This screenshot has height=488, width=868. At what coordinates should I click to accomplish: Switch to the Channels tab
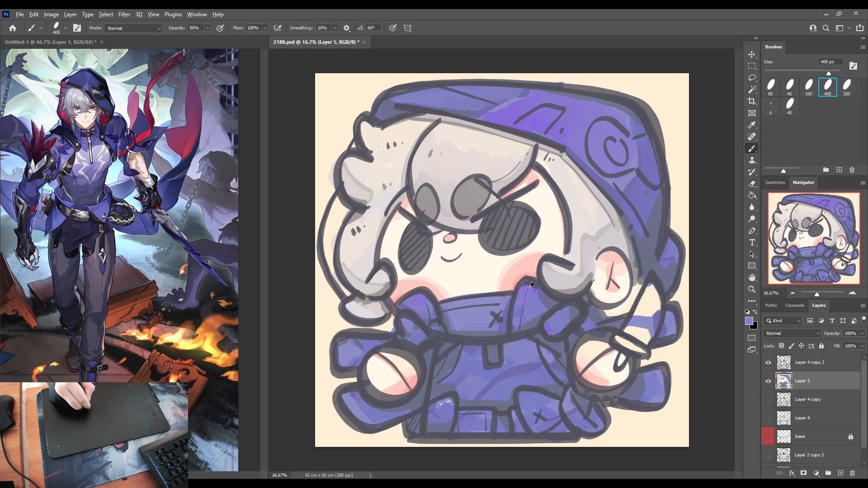[x=794, y=305]
